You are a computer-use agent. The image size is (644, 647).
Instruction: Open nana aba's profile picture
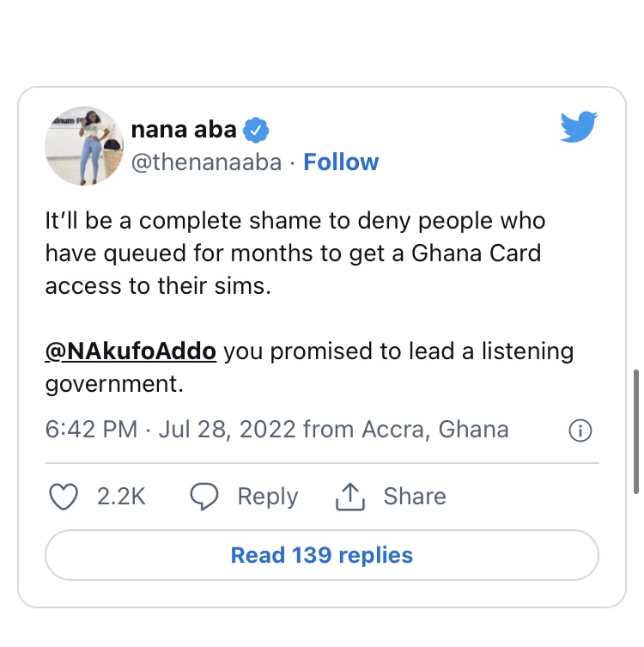click(x=83, y=146)
